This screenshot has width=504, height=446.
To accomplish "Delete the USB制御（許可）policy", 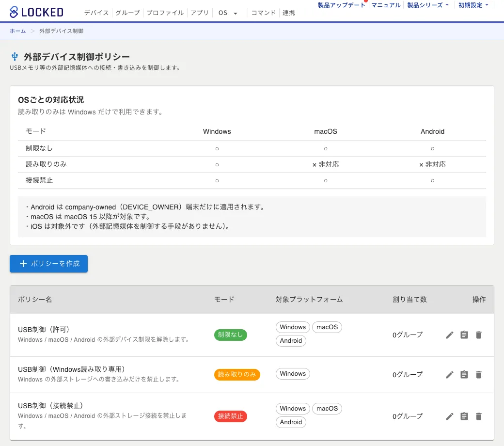I will [x=479, y=335].
